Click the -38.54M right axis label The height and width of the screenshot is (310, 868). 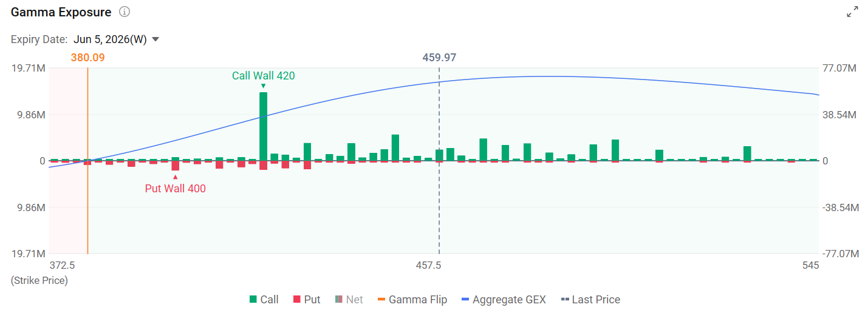pos(841,207)
